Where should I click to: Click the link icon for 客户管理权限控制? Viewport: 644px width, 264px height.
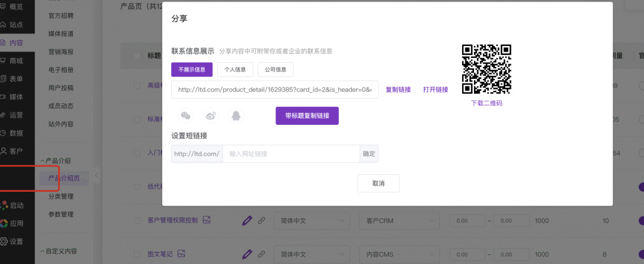[x=261, y=220]
